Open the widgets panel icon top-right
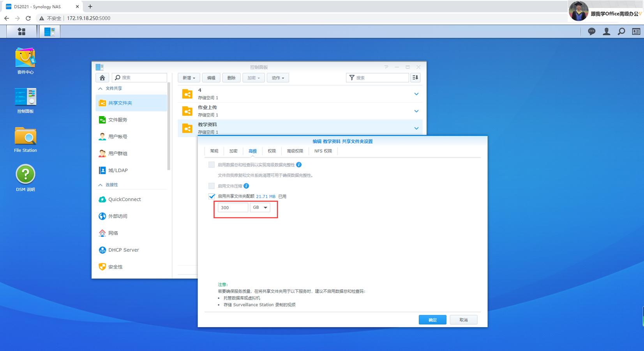Viewport: 644px width, 351px height. pyautogui.click(x=636, y=31)
